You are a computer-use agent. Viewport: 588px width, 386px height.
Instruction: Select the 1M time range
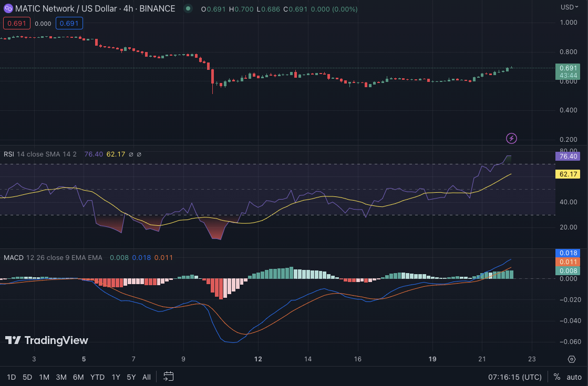44,377
